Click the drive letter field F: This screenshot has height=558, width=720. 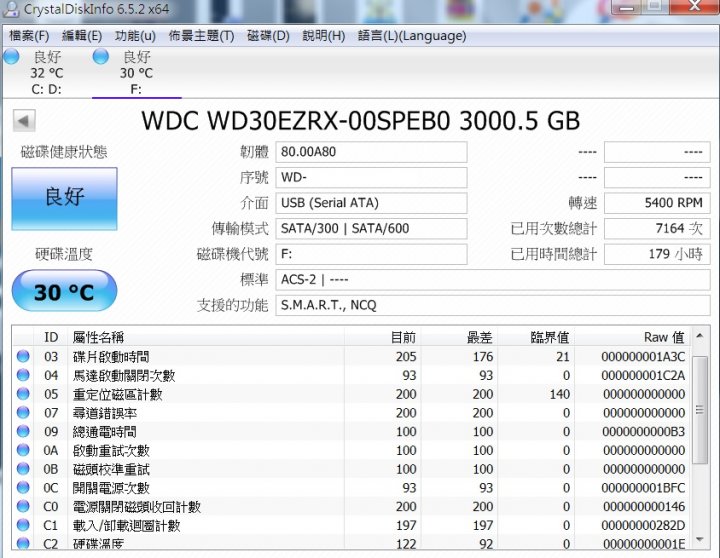(371, 254)
